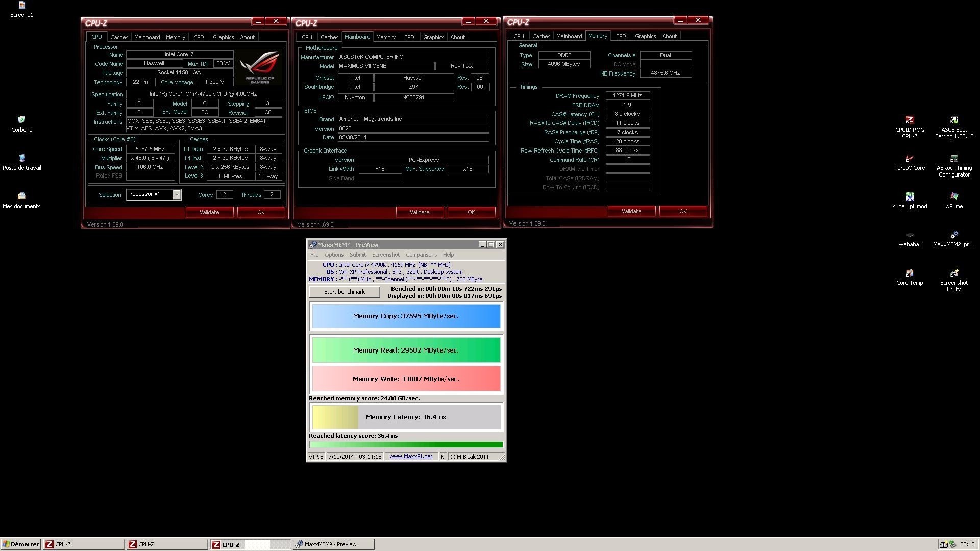Launch CPUID ROG CPU-Z desktop shortcut
Viewport: 980px width, 551px height.
pyautogui.click(x=910, y=127)
